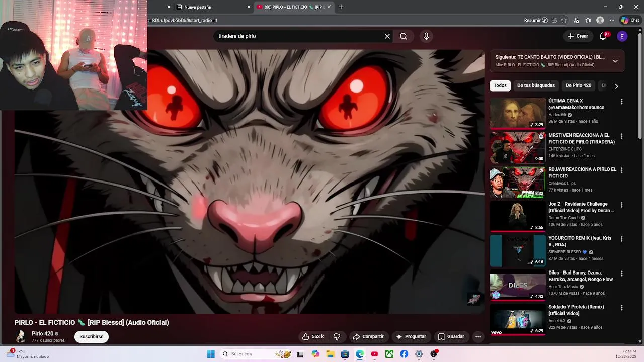Open Settings gear on the taskbar
The image size is (644, 362).
point(419,354)
